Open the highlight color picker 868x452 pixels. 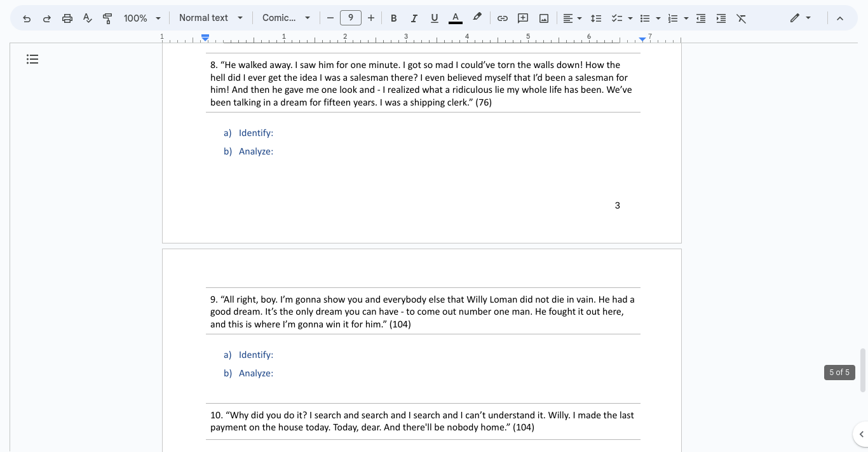point(477,18)
